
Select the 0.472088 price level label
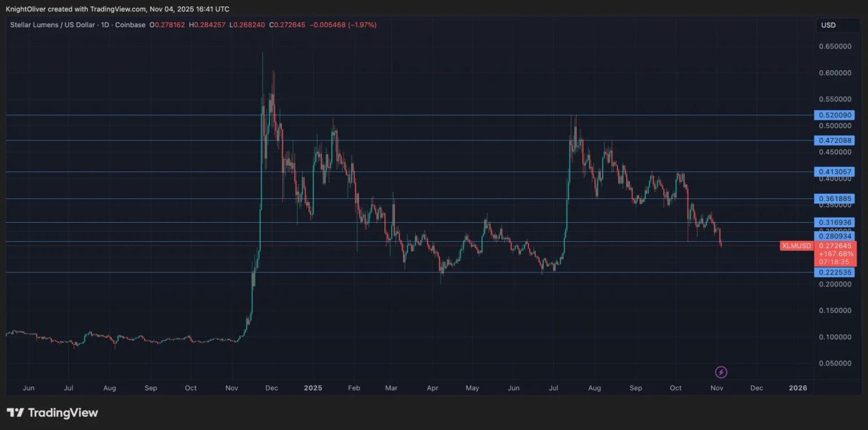click(x=835, y=140)
